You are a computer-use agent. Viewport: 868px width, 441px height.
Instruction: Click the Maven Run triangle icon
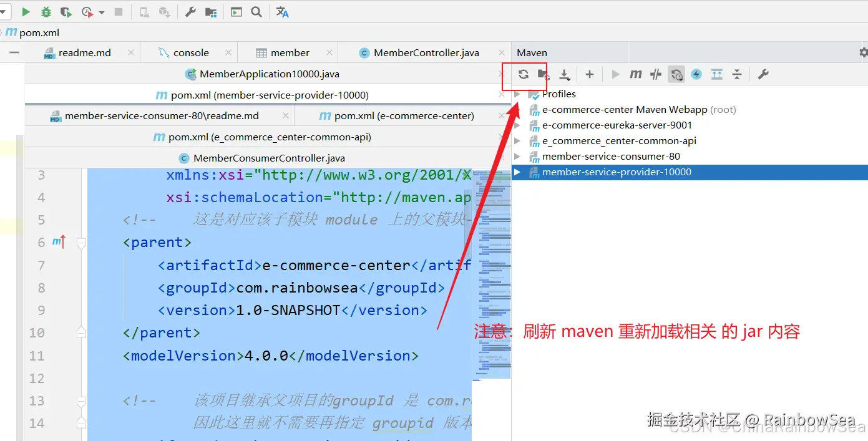tap(616, 74)
